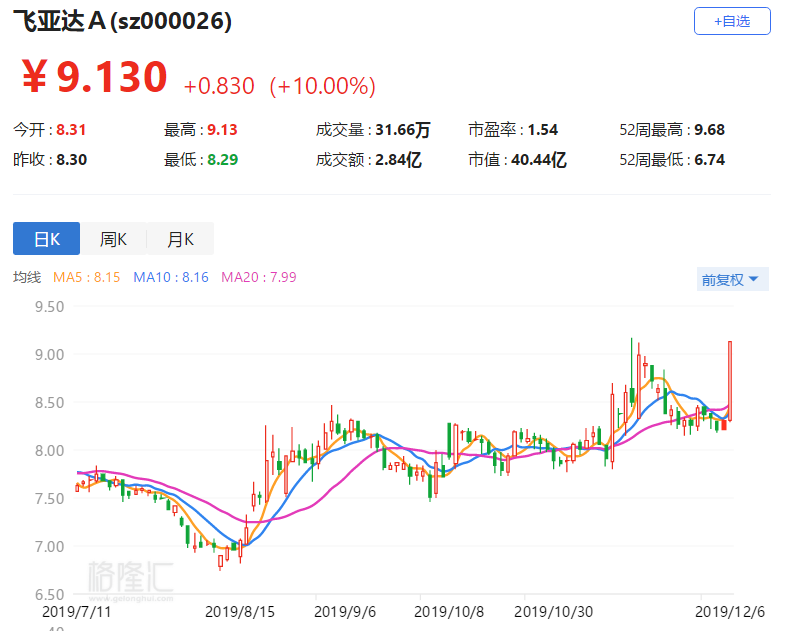Image resolution: width=803 pixels, height=631 pixels.
Task: Open the 前复权 adjustment dropdown
Action: pos(732,280)
